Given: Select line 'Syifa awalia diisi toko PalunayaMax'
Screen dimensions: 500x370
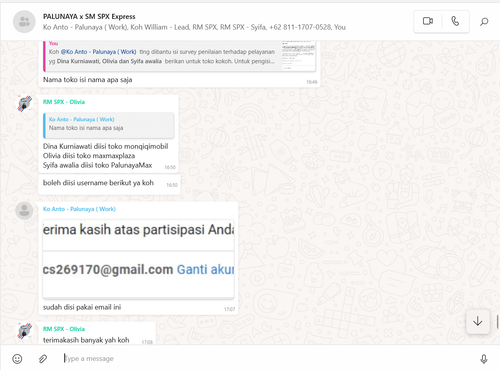Looking at the screenshot, I should [97, 165].
